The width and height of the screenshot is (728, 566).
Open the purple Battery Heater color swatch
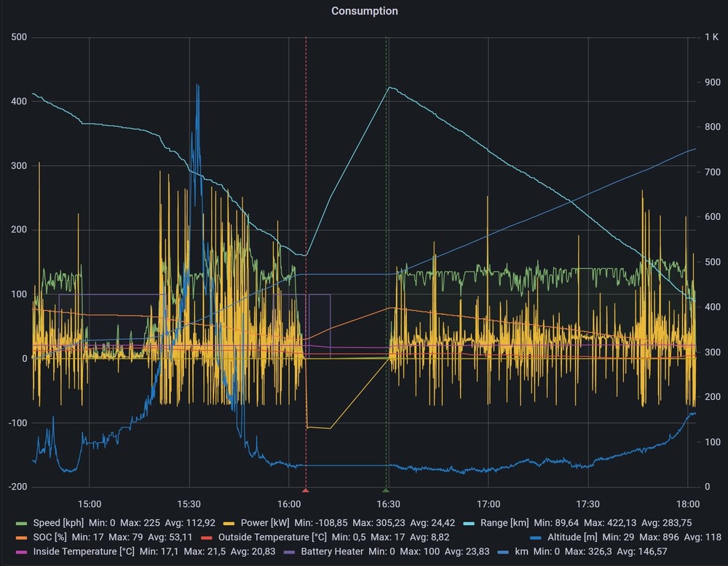[290, 551]
